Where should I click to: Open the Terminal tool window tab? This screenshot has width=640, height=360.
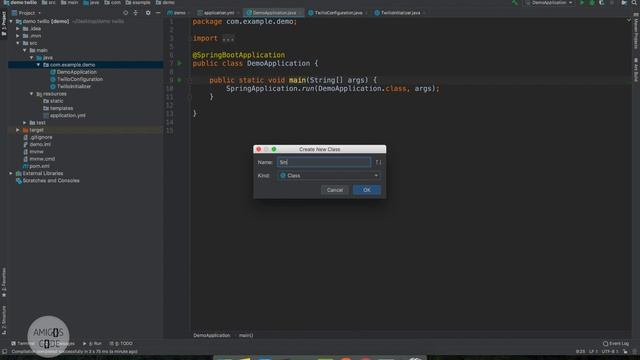23,344
